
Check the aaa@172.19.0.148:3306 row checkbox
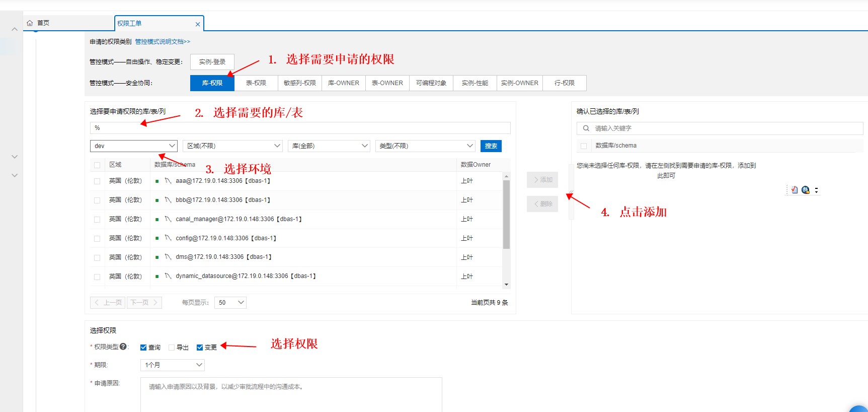[97, 181]
